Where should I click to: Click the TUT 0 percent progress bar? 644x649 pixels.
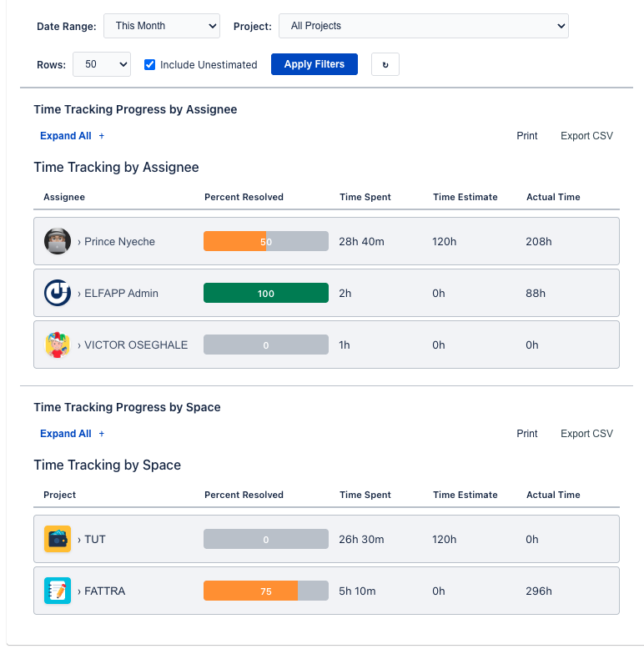266,540
